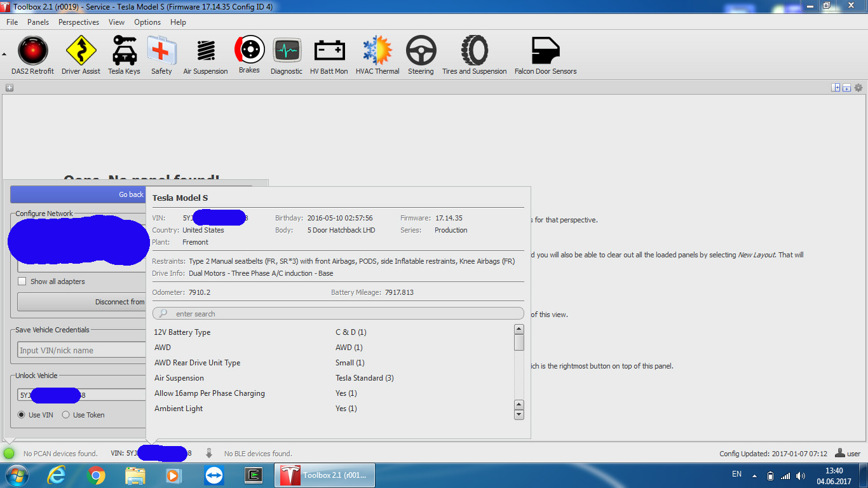This screenshot has width=868, height=488.
Task: Open the Perspectives menu
Action: pos(79,22)
